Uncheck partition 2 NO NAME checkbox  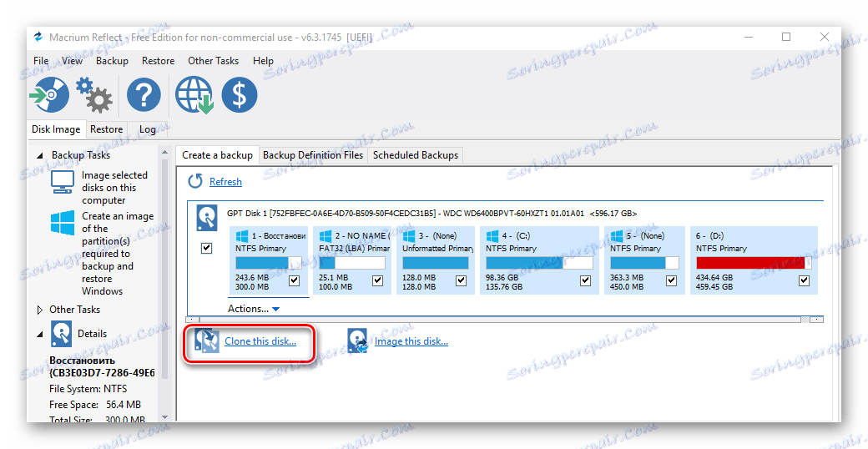(x=377, y=280)
